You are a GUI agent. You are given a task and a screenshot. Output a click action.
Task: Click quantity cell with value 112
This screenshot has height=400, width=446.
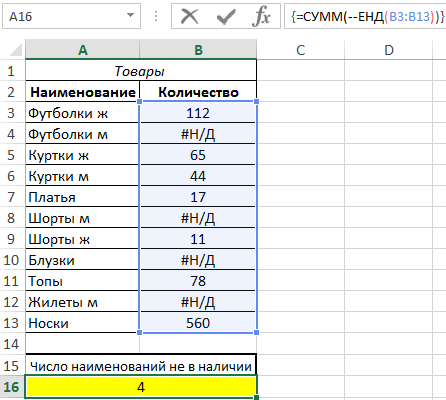[198, 113]
